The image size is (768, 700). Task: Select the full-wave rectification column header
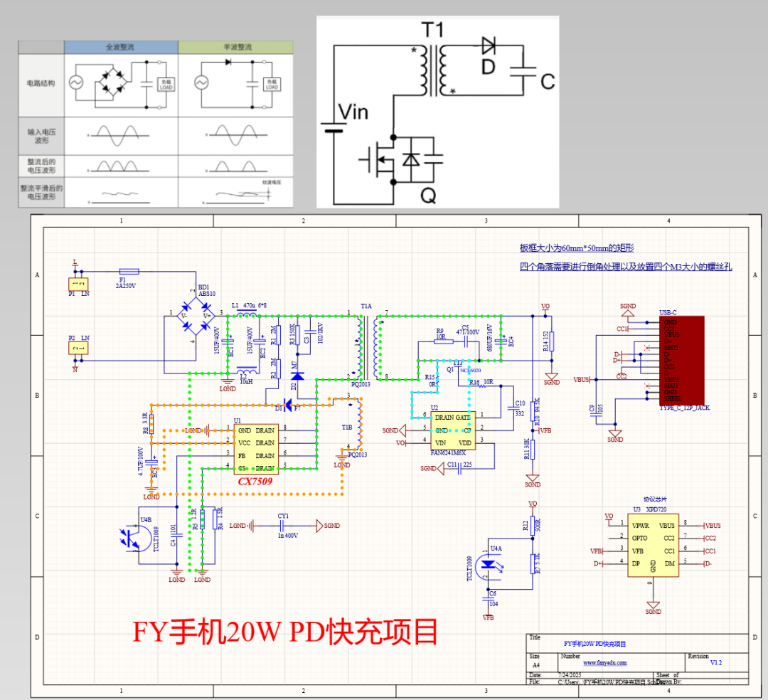(x=121, y=47)
